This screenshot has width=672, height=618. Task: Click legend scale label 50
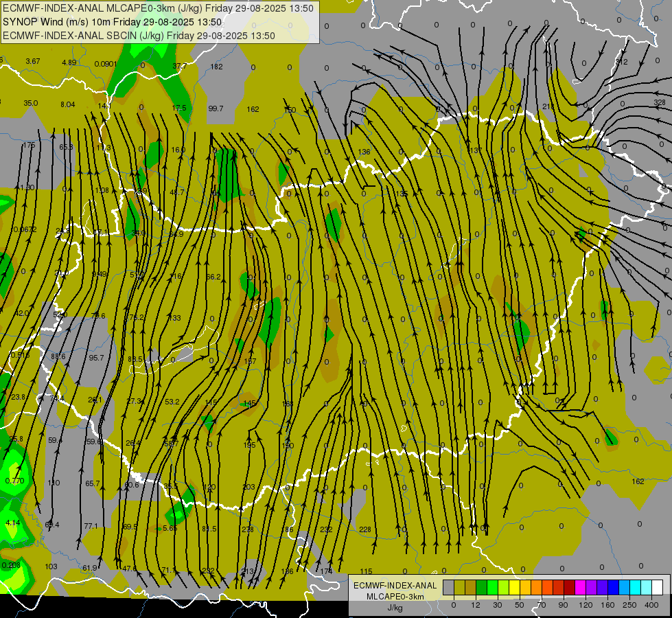click(520, 605)
